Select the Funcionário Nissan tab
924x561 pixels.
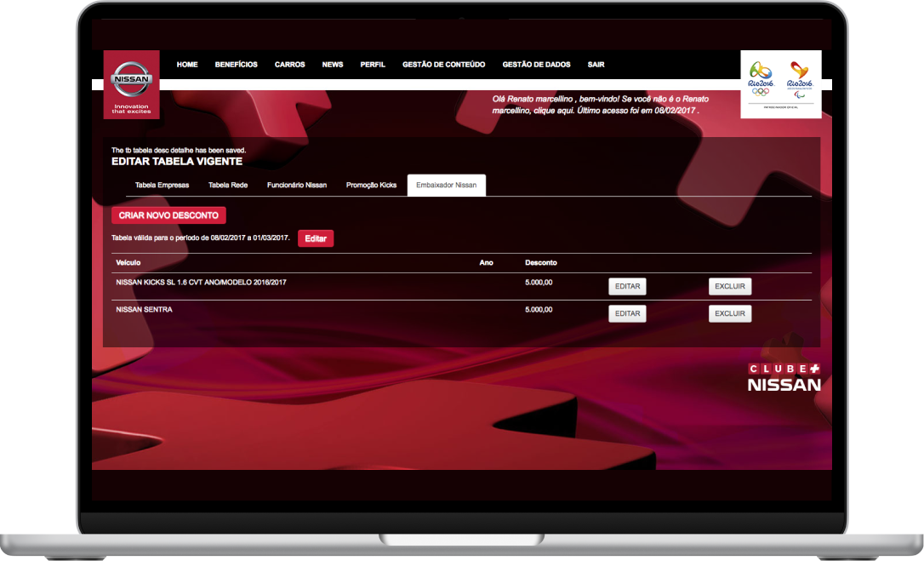297,186
